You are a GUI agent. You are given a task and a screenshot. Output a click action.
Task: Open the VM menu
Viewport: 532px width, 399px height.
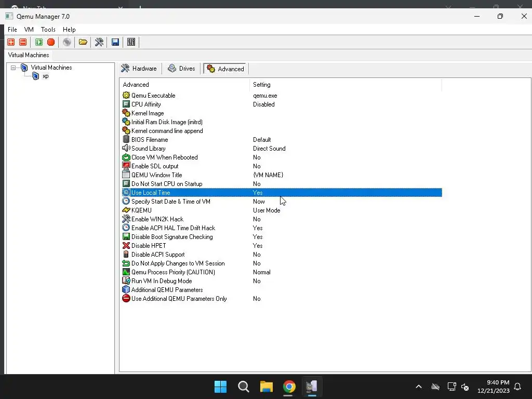click(x=29, y=30)
